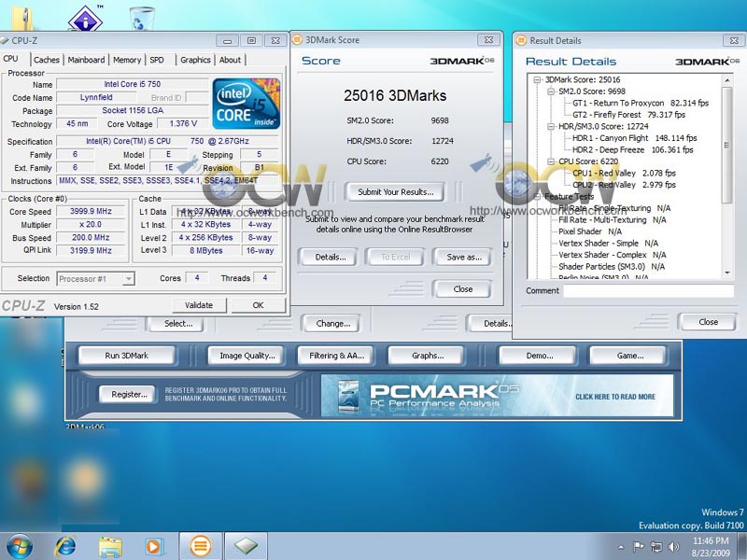Screen dimensions: 747x560
Task: Click the 3DMark Score title bar icon
Action: coord(297,40)
